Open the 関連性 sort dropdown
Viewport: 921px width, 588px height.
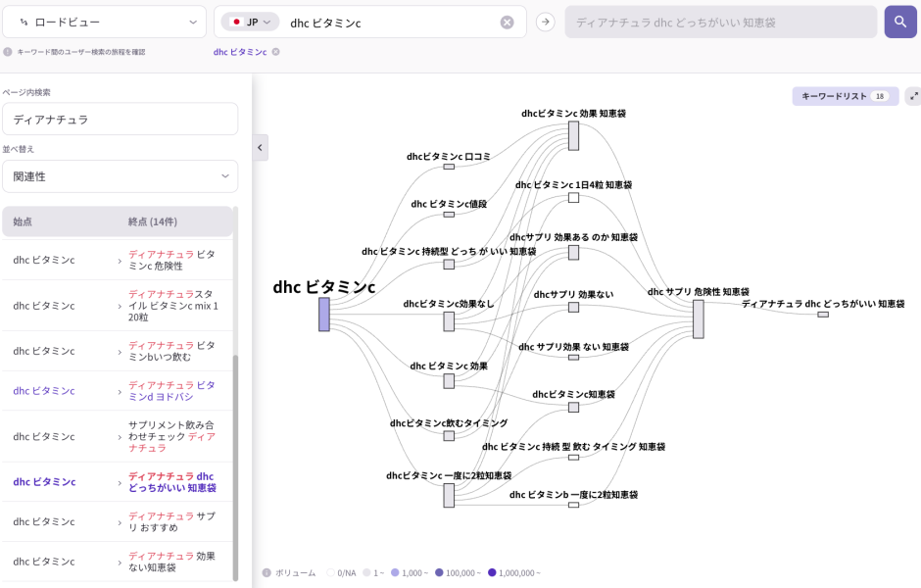119,176
